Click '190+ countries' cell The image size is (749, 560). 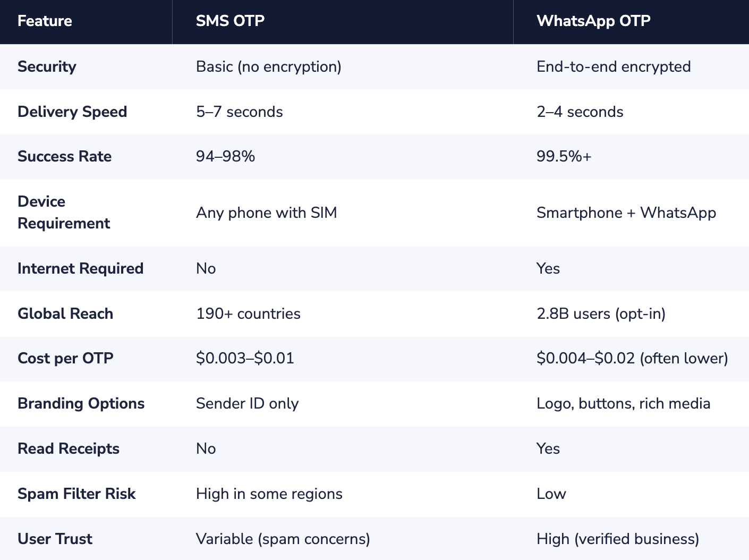(x=248, y=314)
